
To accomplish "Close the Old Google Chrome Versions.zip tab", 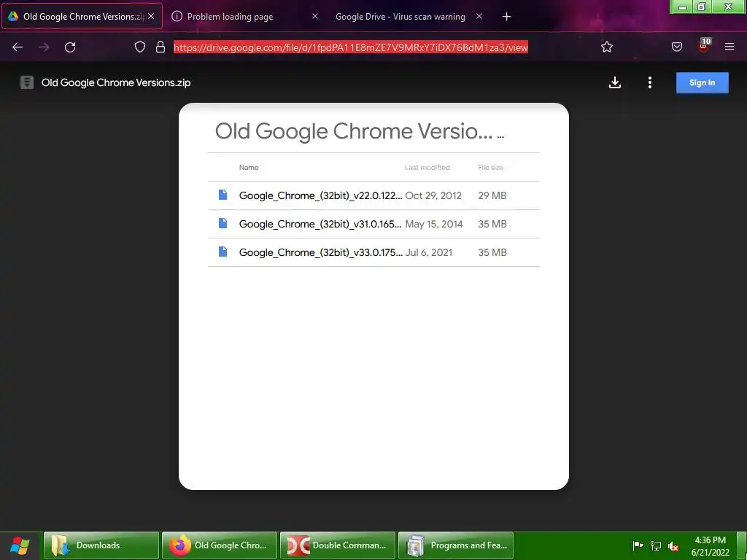I will click(x=150, y=16).
